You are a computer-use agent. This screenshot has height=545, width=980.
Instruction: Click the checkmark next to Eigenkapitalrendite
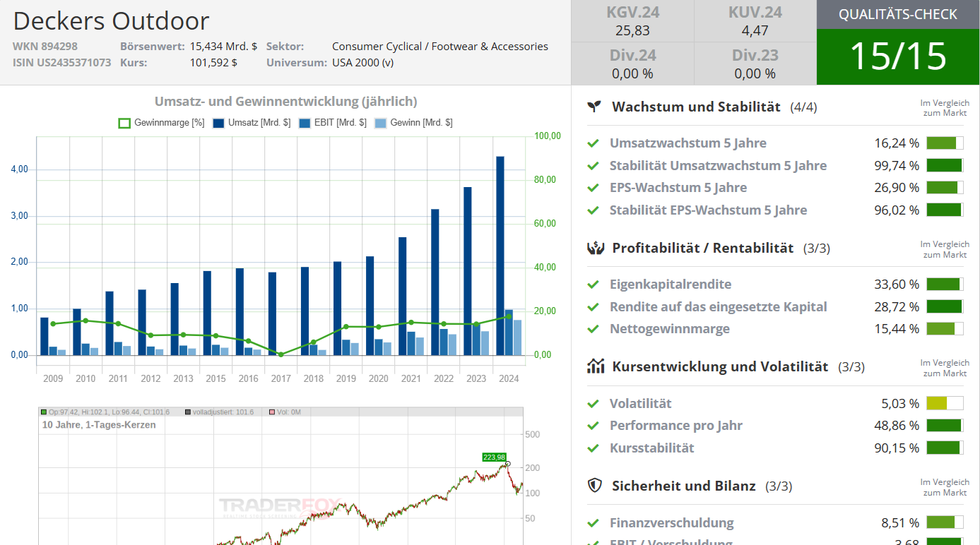(x=594, y=285)
